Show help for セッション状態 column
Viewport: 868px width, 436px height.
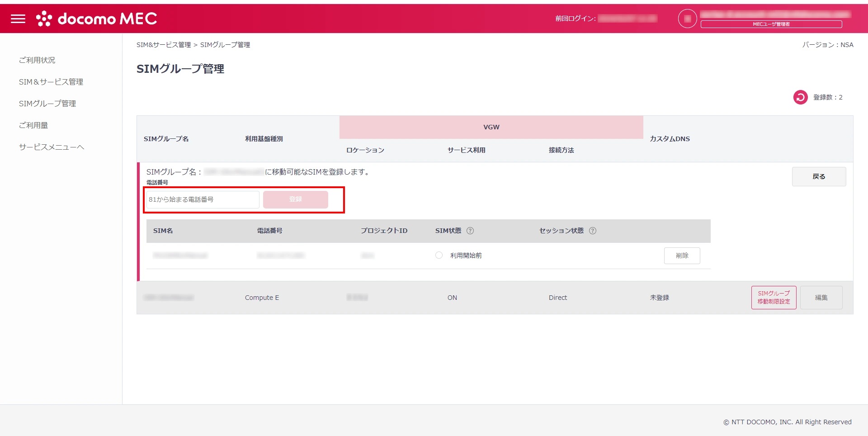pos(593,231)
